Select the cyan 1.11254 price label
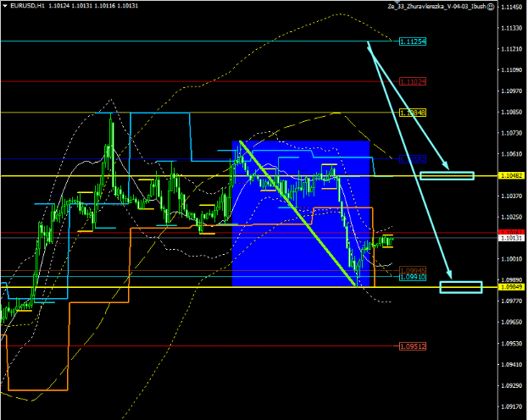 413,41
